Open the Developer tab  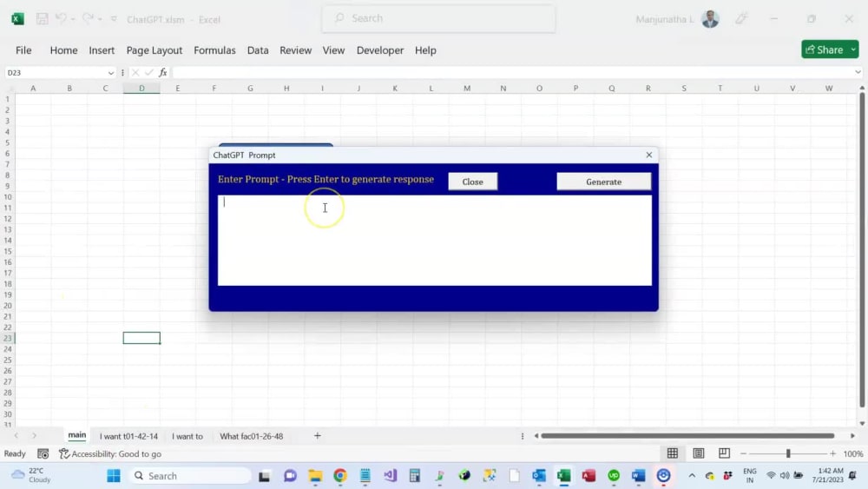pos(380,50)
